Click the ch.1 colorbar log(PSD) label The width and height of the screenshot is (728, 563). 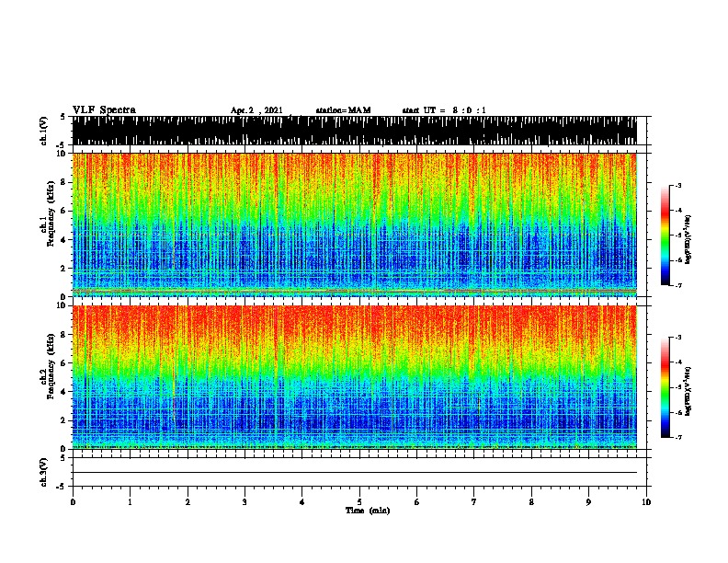(x=688, y=240)
